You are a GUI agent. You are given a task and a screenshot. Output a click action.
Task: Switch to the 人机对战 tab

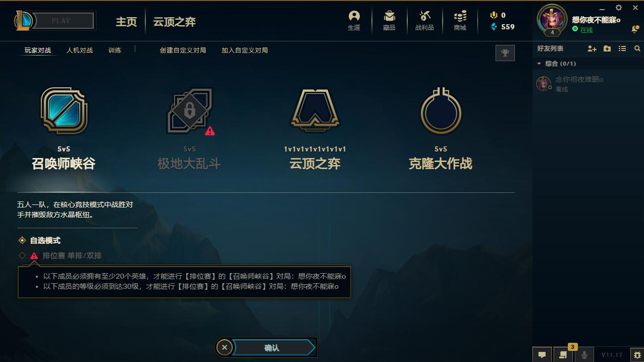[80, 50]
